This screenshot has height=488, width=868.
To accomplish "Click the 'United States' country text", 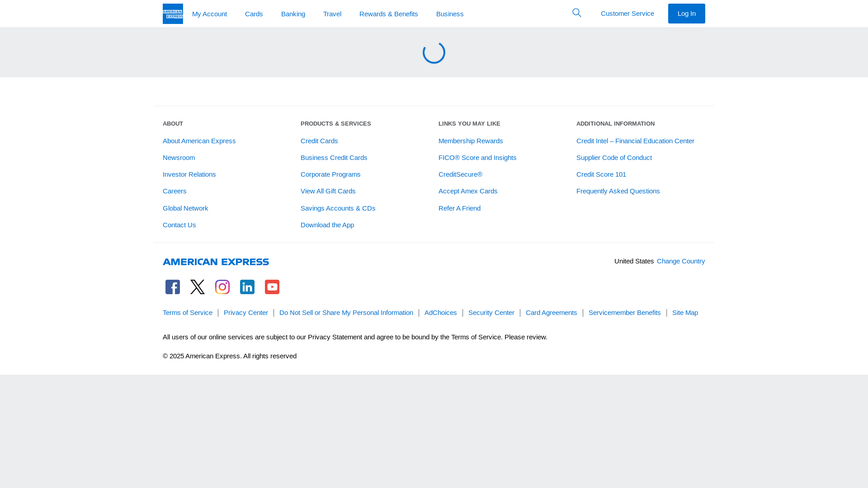I will 634,261.
